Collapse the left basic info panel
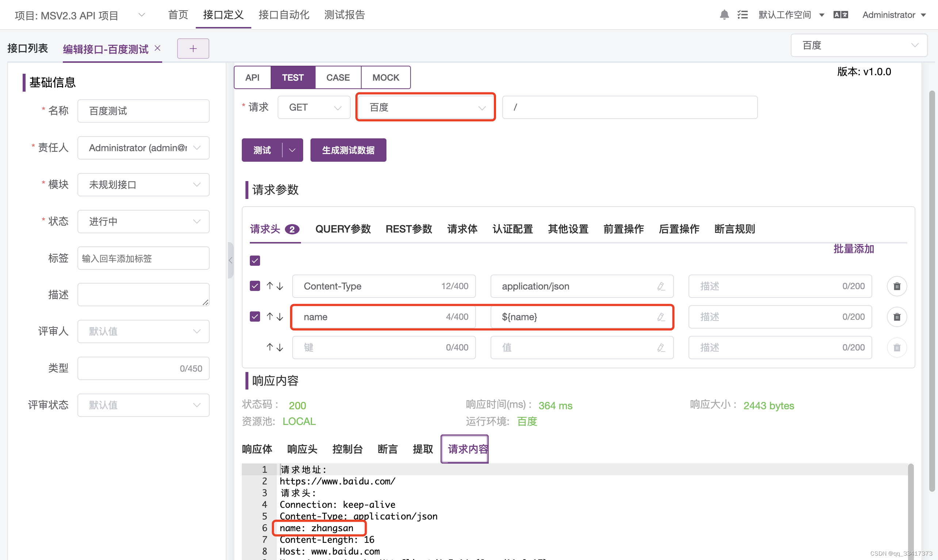This screenshot has width=938, height=560. [x=230, y=260]
